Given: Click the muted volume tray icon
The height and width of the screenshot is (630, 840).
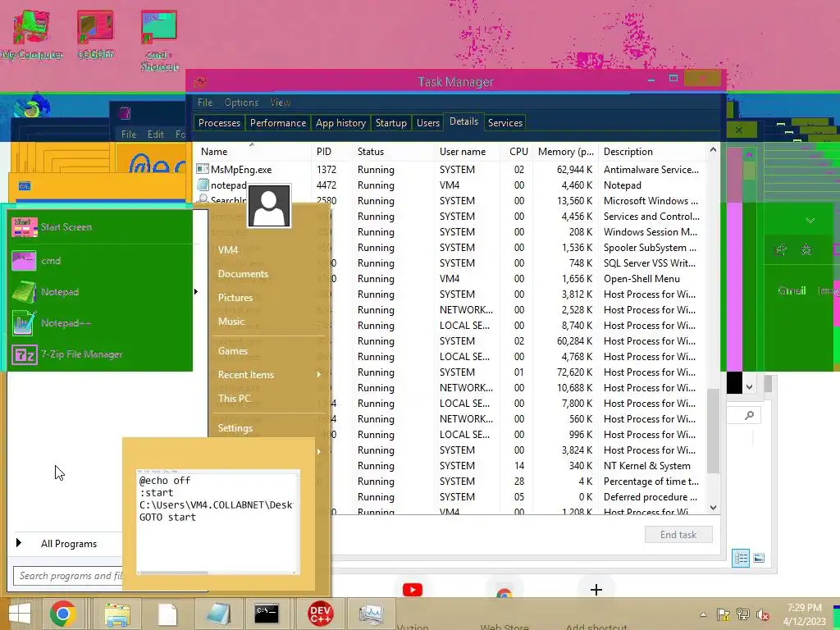Looking at the screenshot, I should pos(762,614).
